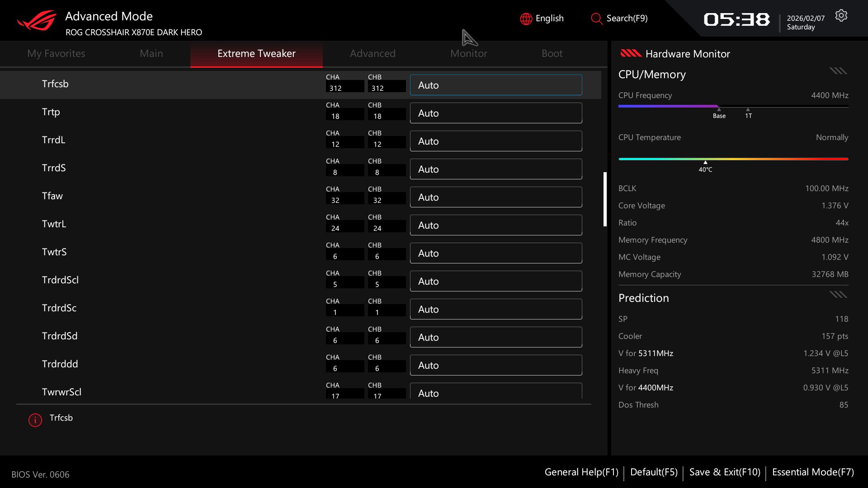Click the Hardware Monitor stripes icon
This screenshot has height=488, width=868.
pyautogui.click(x=631, y=53)
